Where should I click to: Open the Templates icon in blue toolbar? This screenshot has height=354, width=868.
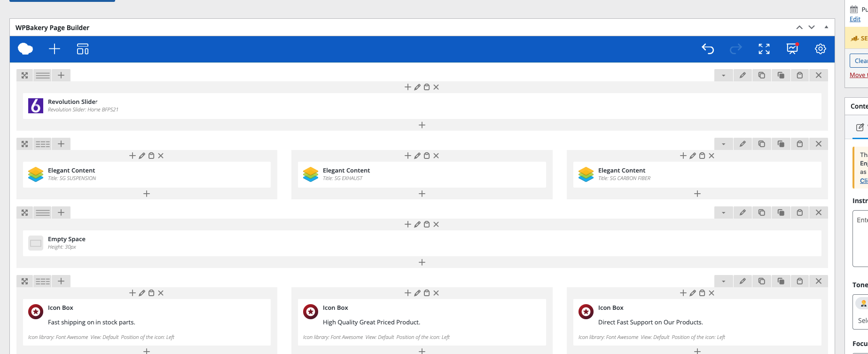pyautogui.click(x=83, y=49)
